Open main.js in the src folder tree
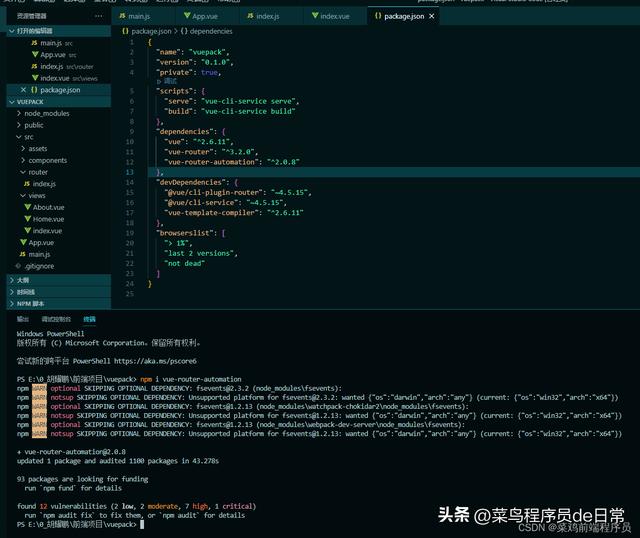Image resolution: width=640 pixels, height=538 pixels. (39, 254)
